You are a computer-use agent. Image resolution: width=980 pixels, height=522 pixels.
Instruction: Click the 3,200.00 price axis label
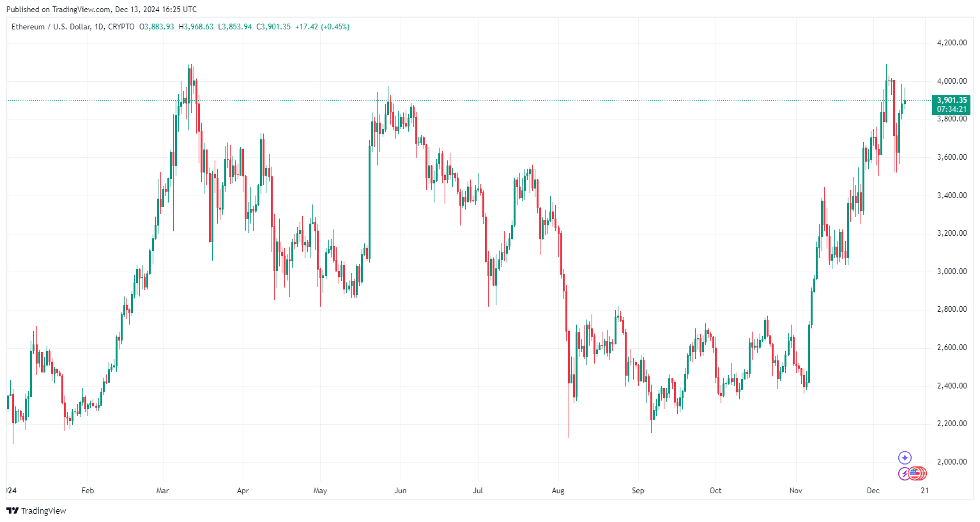[952, 233]
